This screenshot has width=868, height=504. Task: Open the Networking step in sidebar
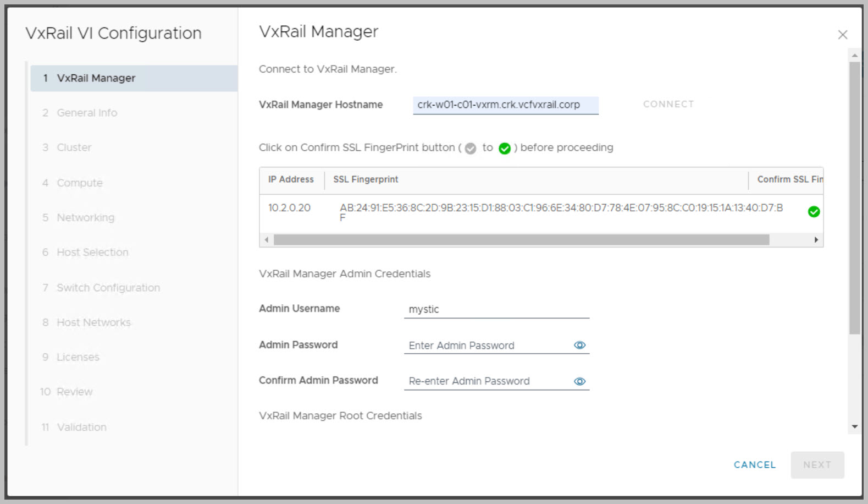pyautogui.click(x=85, y=217)
